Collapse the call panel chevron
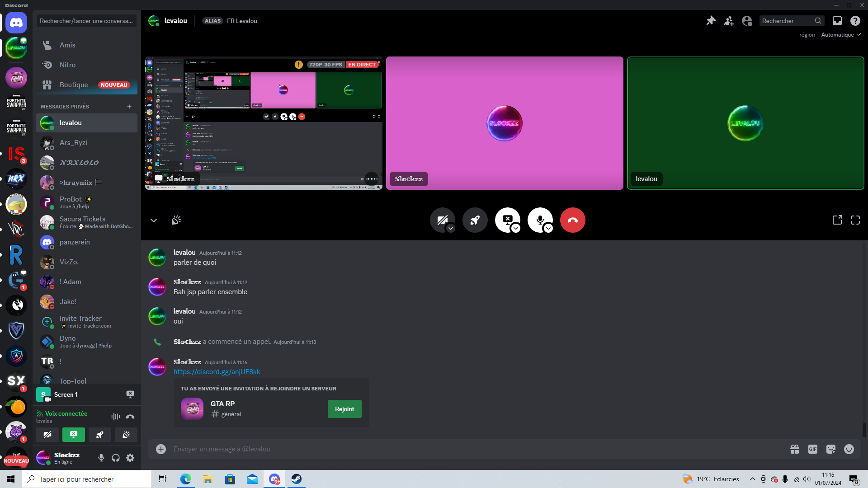 pyautogui.click(x=154, y=220)
